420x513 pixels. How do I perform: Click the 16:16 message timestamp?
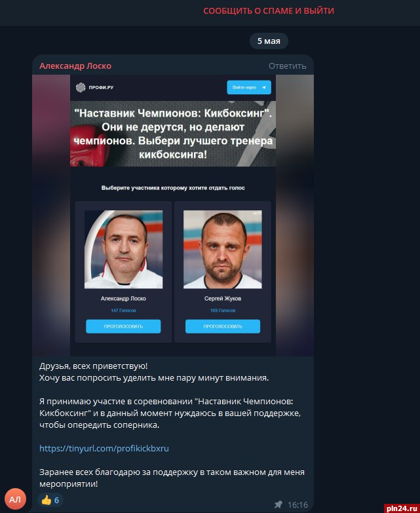point(297,505)
